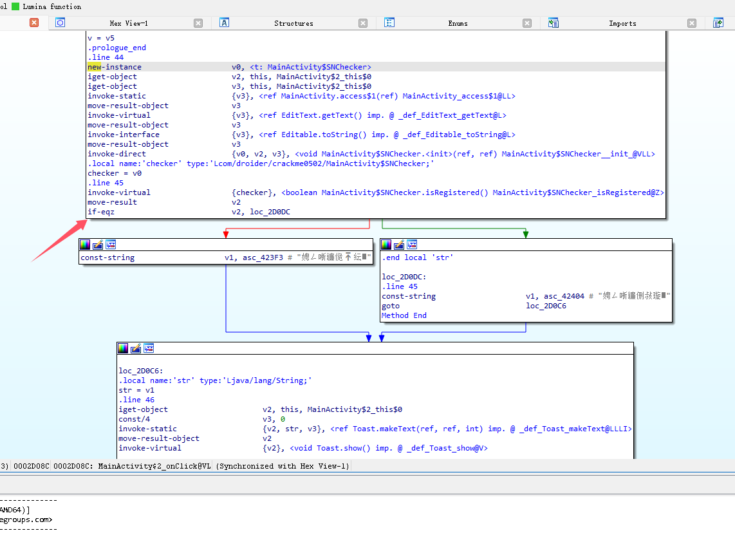Close the Hex View-1 tab
Viewport: 735px width, 560px height.
198,23
